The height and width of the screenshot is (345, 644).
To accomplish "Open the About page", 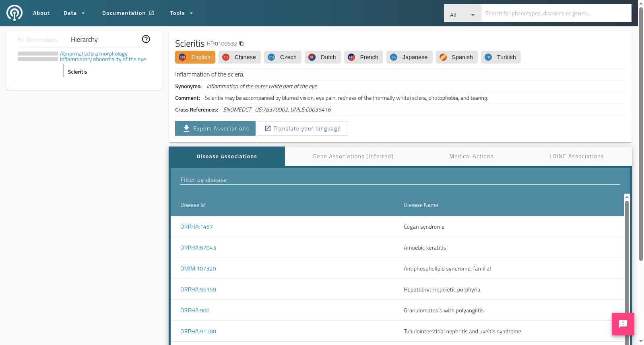I will point(41,13).
